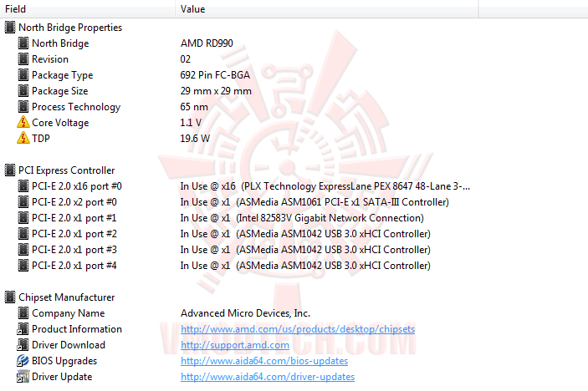
Task: Click the icon beside PCI-E 2.0 x1 port #1
Action: point(23,217)
